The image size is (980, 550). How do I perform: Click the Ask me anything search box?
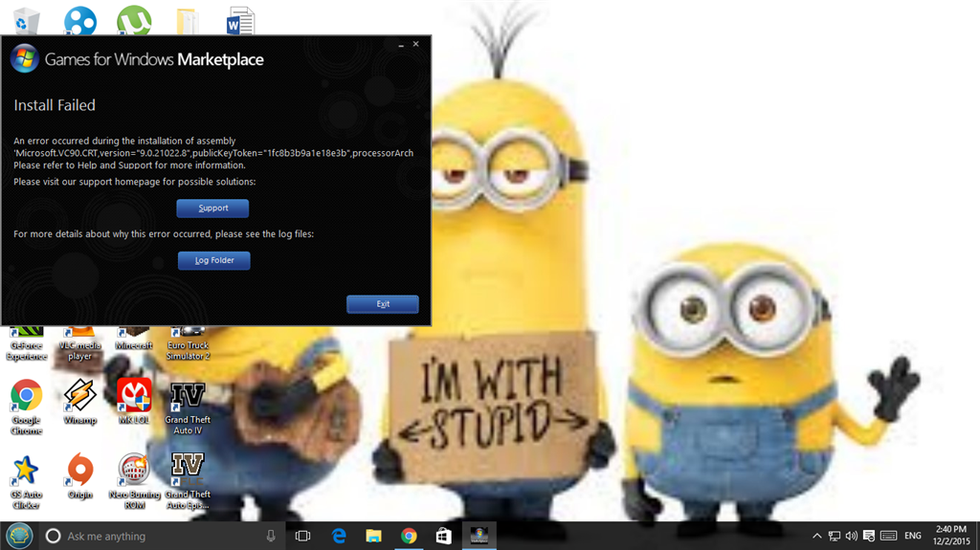pos(161,537)
